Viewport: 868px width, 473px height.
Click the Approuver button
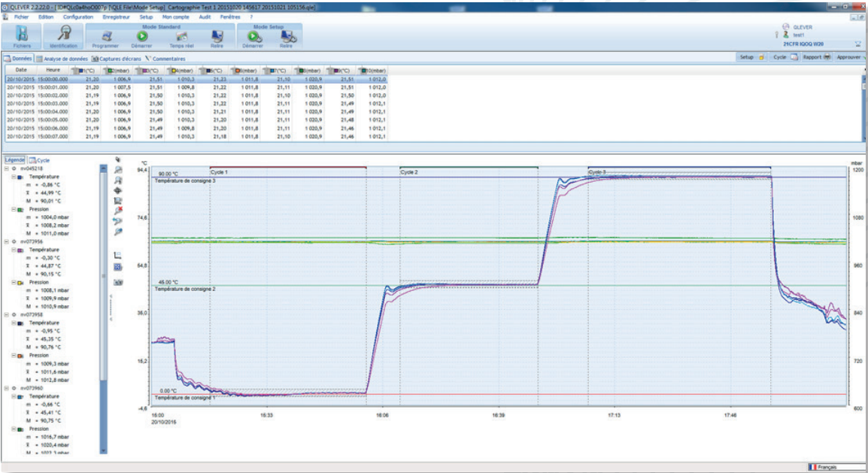(847, 57)
